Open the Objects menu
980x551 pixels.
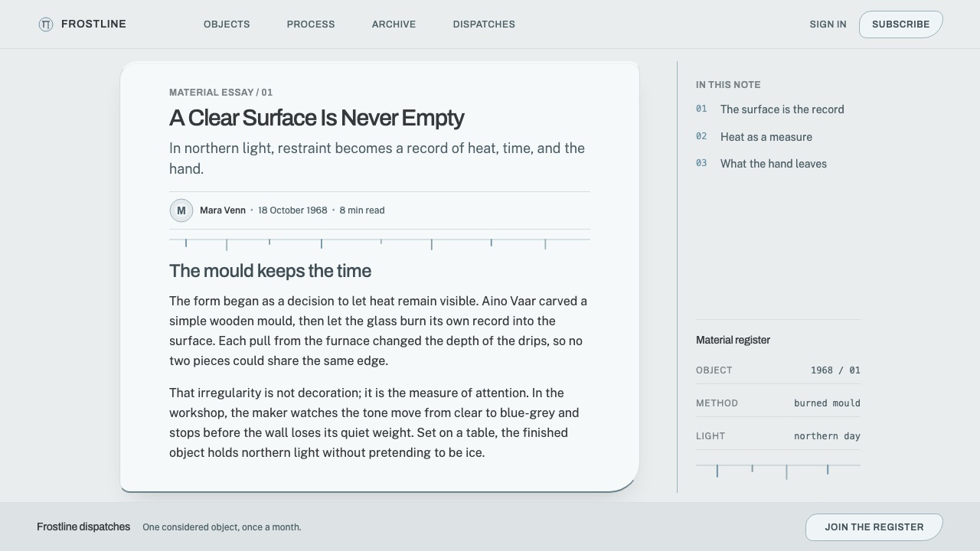pos(227,24)
